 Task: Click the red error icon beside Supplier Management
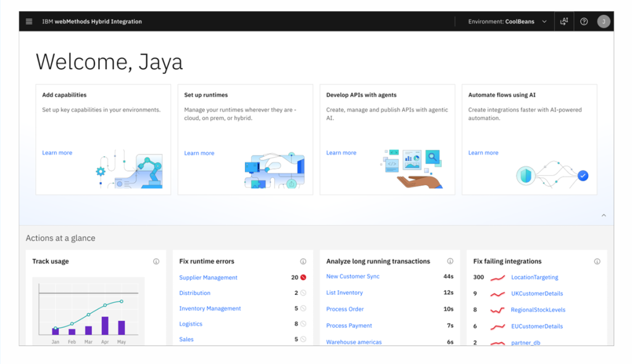coord(303,278)
